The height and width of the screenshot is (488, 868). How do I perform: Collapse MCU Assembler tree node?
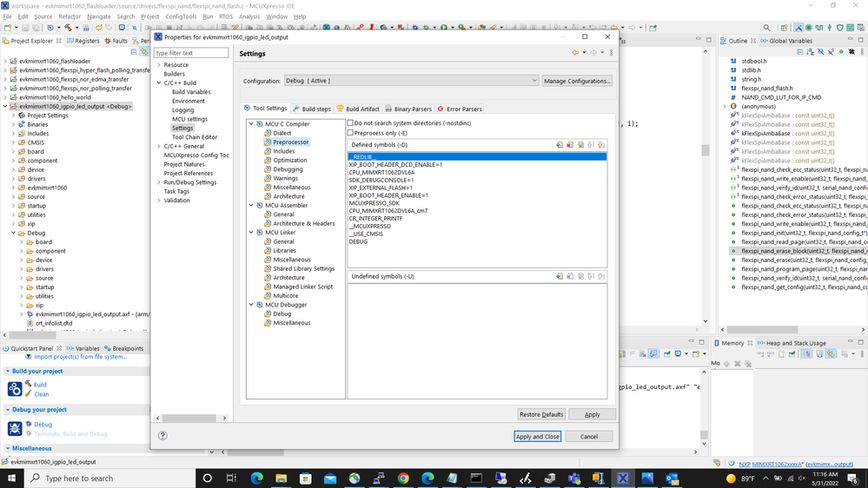point(251,205)
